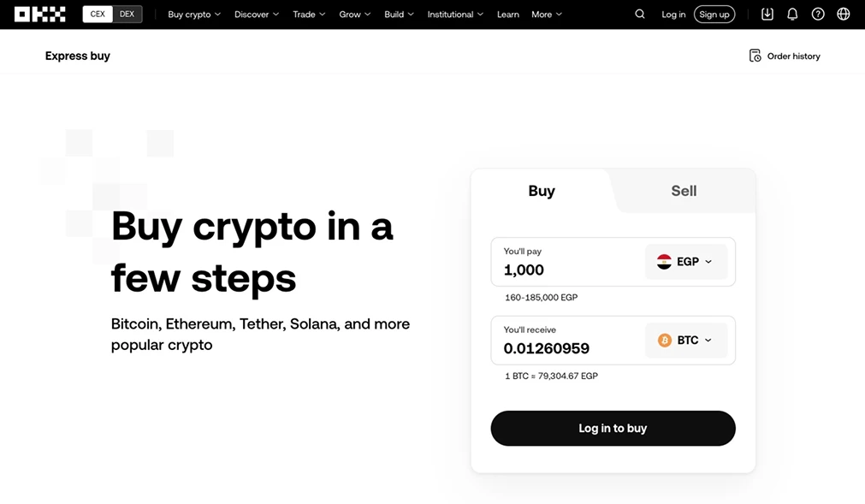Click the OKX logo
Viewport: 865px width, 504px height.
pos(40,15)
